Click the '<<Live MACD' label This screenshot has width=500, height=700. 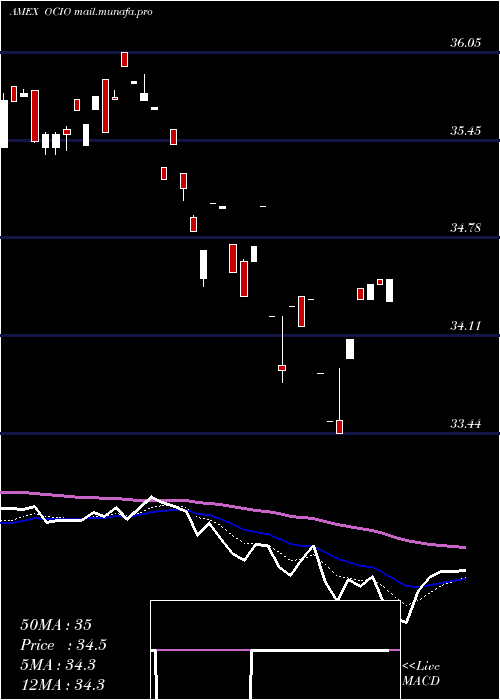(421, 673)
